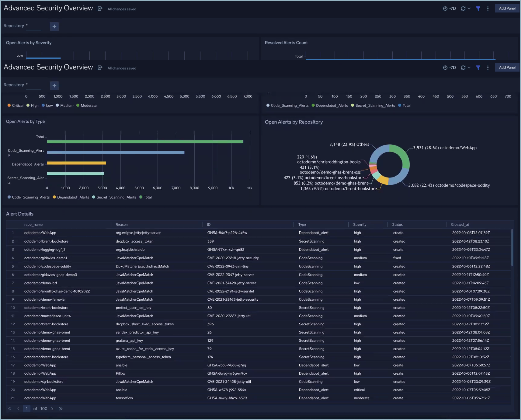Click the blue Code_Scanning_Alerts bar in the chart
This screenshot has width=521, height=420.
click(116, 152)
